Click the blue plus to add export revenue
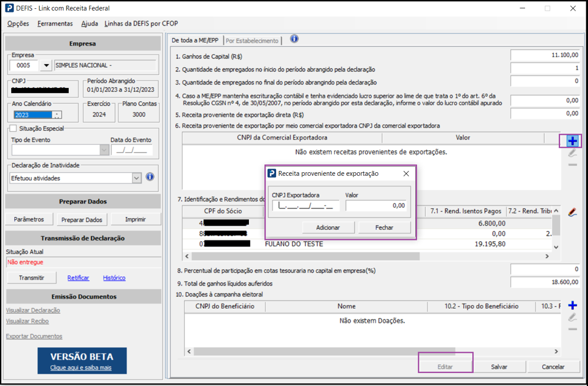The height and width of the screenshot is (386, 588). click(572, 141)
